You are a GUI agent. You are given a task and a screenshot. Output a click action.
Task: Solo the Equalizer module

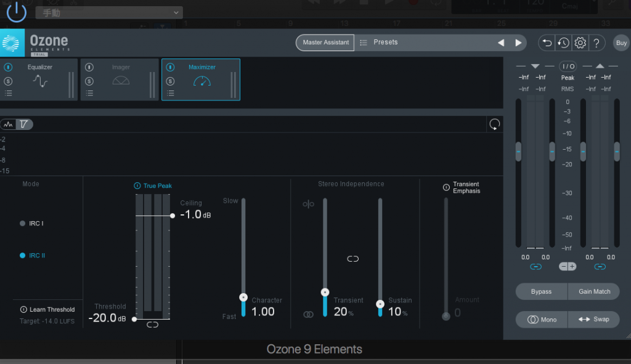8,81
